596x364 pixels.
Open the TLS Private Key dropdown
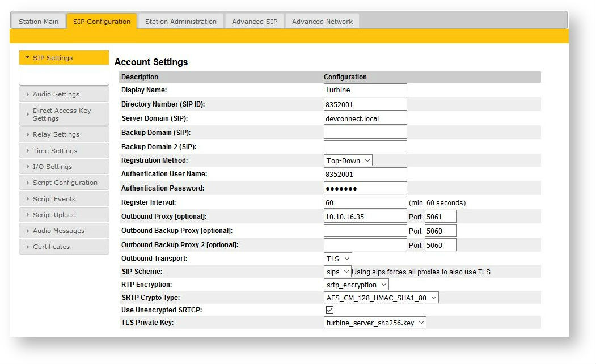pyautogui.click(x=375, y=323)
